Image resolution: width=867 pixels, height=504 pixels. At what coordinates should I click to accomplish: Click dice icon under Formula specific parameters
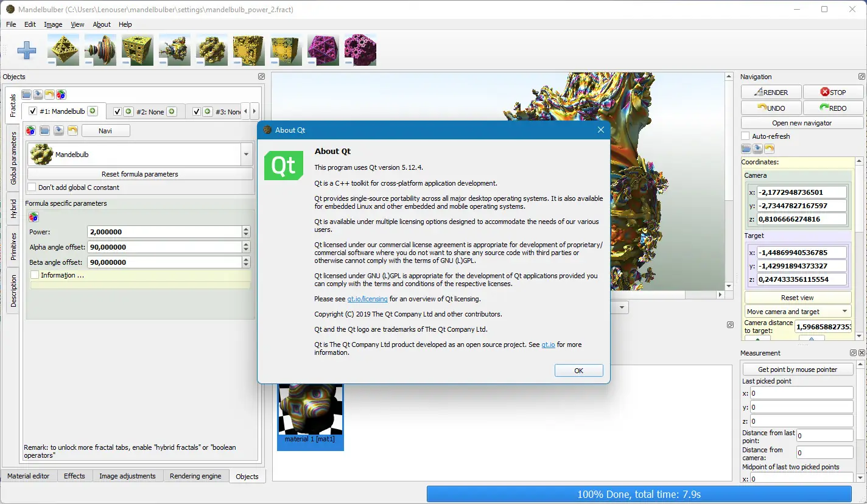(33, 217)
